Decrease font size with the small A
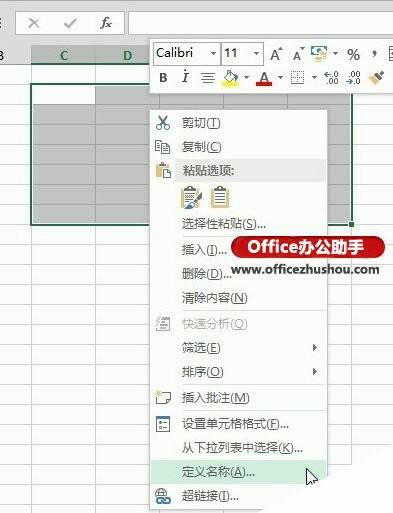 pos(298,54)
